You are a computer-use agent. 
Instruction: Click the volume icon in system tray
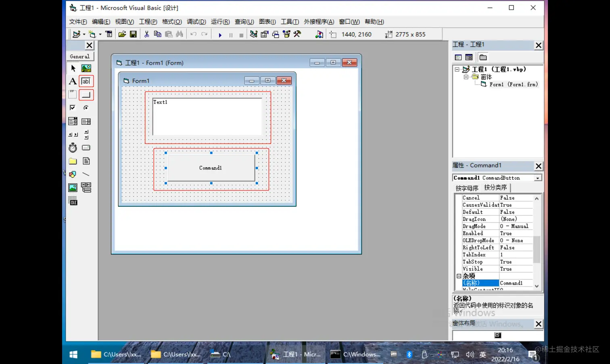[470, 355]
